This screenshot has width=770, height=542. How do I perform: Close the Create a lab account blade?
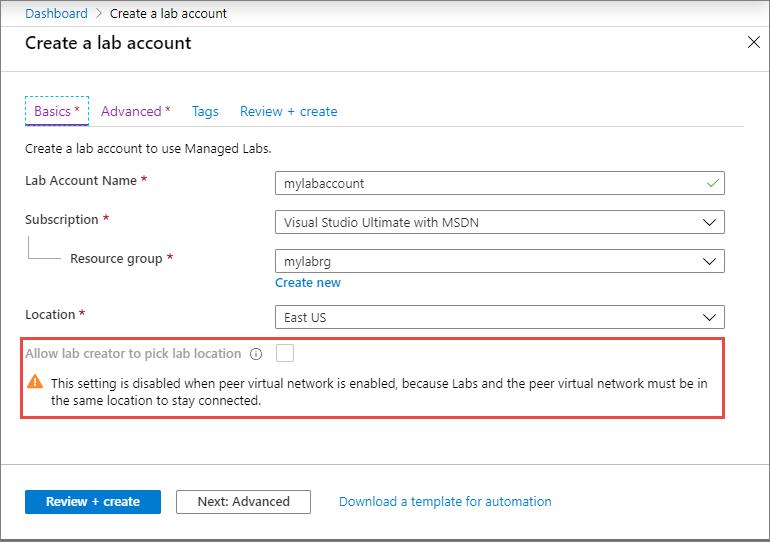pos(753,42)
